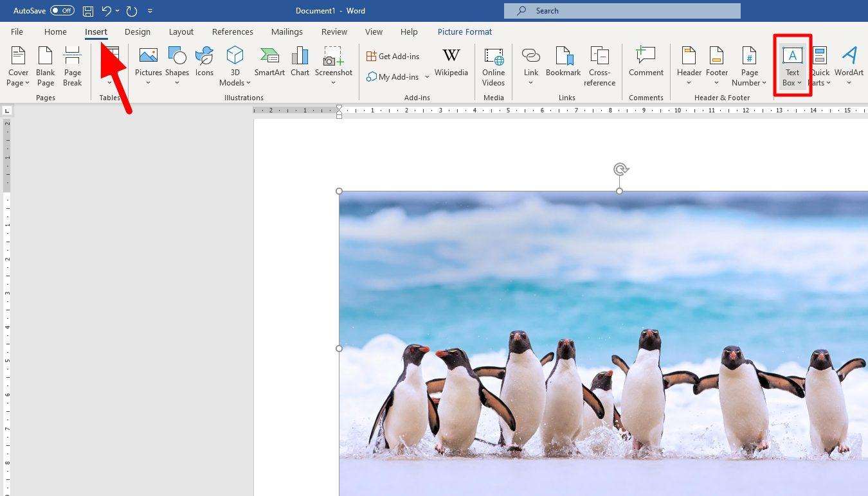
Task: Add a Cover Page
Action: coord(17,64)
